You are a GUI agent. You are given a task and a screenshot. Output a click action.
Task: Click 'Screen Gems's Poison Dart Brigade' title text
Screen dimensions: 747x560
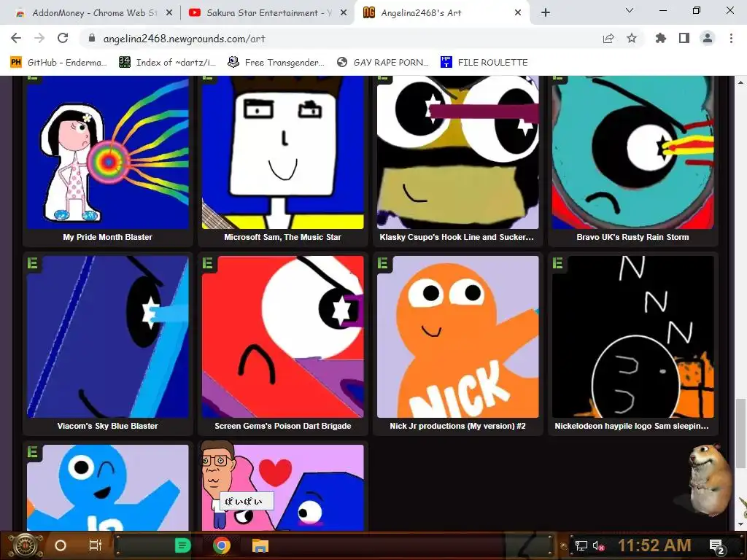[282, 426]
